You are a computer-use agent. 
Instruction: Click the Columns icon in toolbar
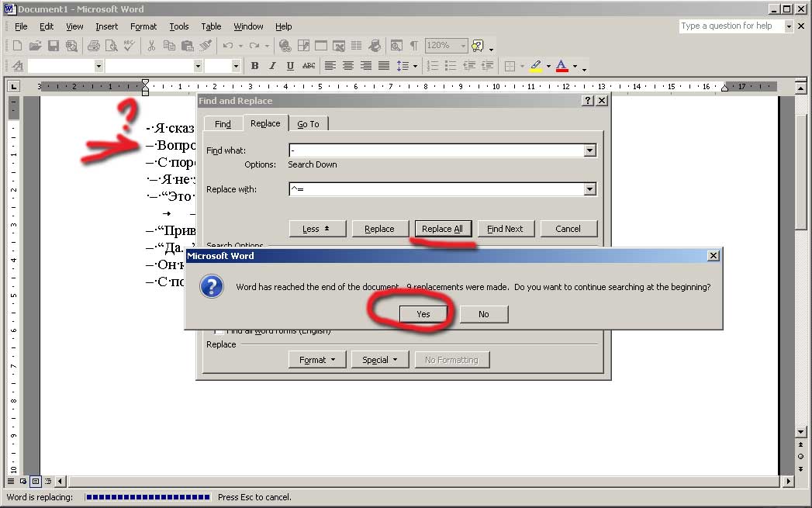point(356,46)
